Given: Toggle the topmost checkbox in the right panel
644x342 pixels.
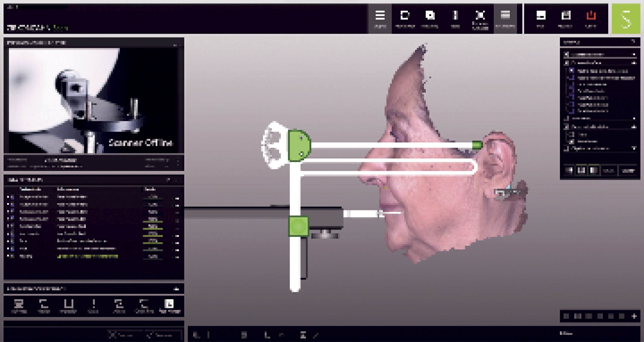Looking at the screenshot, I should [x=566, y=54].
